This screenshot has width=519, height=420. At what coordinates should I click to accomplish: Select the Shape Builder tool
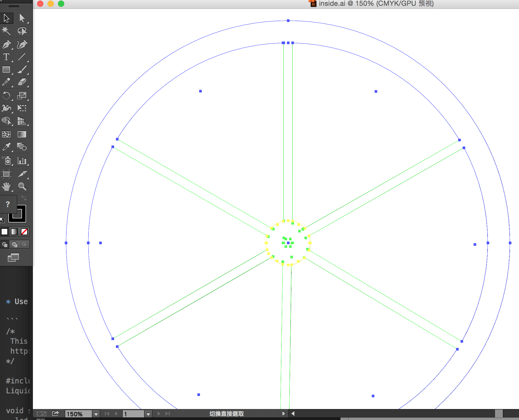point(7,121)
